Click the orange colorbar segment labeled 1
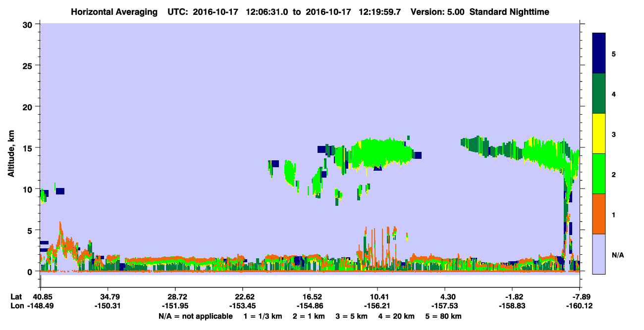Viewport: 644px width, 330px height. [x=599, y=214]
